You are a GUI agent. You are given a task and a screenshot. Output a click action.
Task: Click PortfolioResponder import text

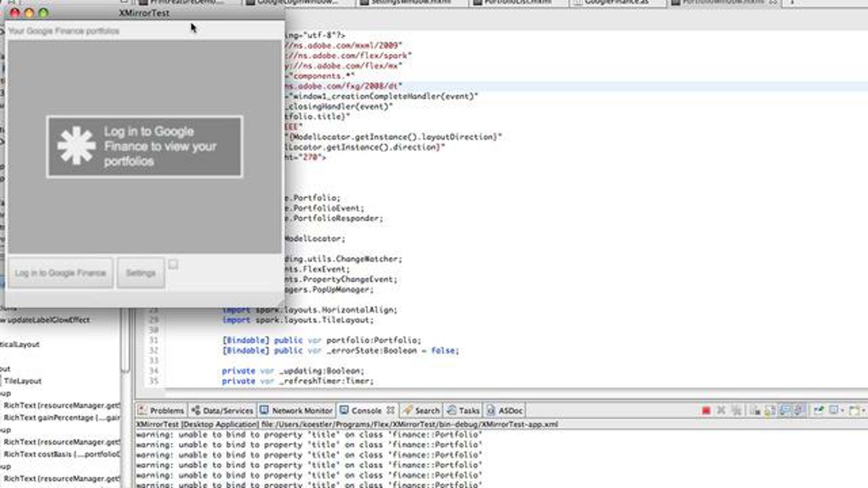333,218
